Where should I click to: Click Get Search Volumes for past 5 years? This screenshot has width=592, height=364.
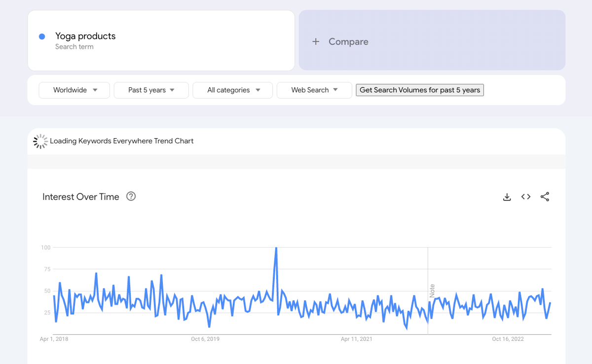pos(420,90)
